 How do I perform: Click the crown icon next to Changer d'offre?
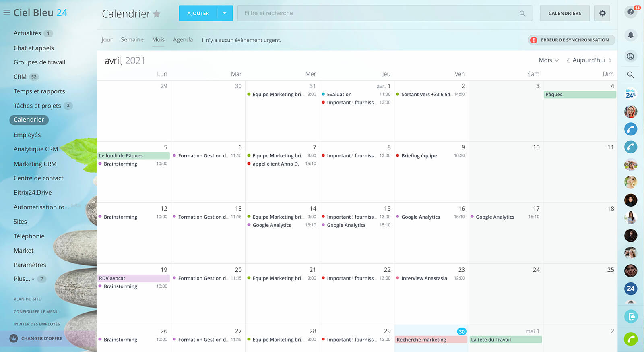pyautogui.click(x=14, y=338)
